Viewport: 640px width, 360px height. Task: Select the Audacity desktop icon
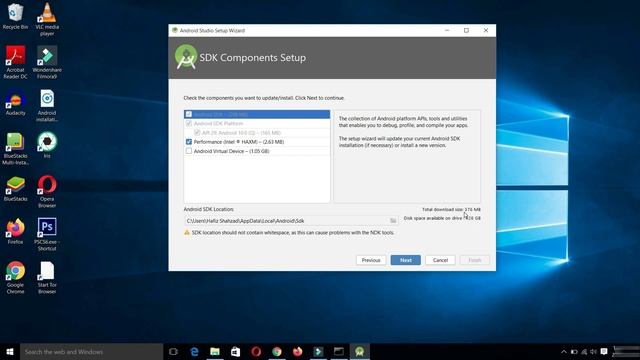coord(16,103)
